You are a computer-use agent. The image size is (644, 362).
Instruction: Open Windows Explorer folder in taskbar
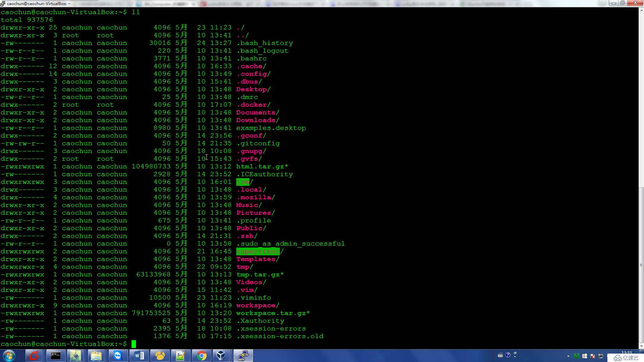pyautogui.click(x=96, y=356)
